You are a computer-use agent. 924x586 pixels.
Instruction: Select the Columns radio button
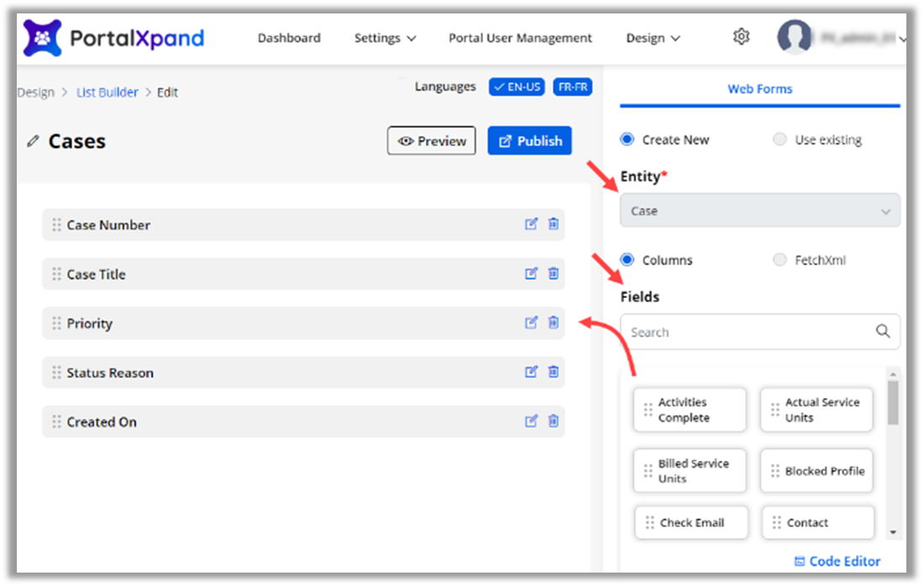click(627, 260)
